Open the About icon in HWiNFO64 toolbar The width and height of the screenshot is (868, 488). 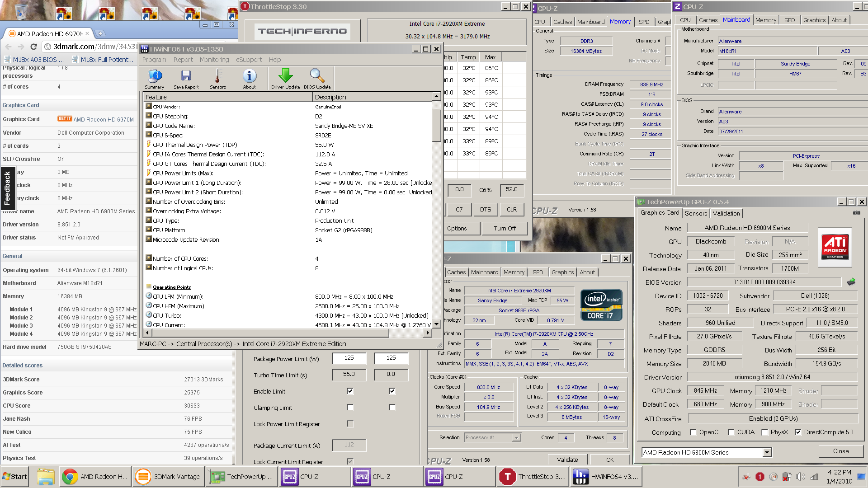coord(249,79)
